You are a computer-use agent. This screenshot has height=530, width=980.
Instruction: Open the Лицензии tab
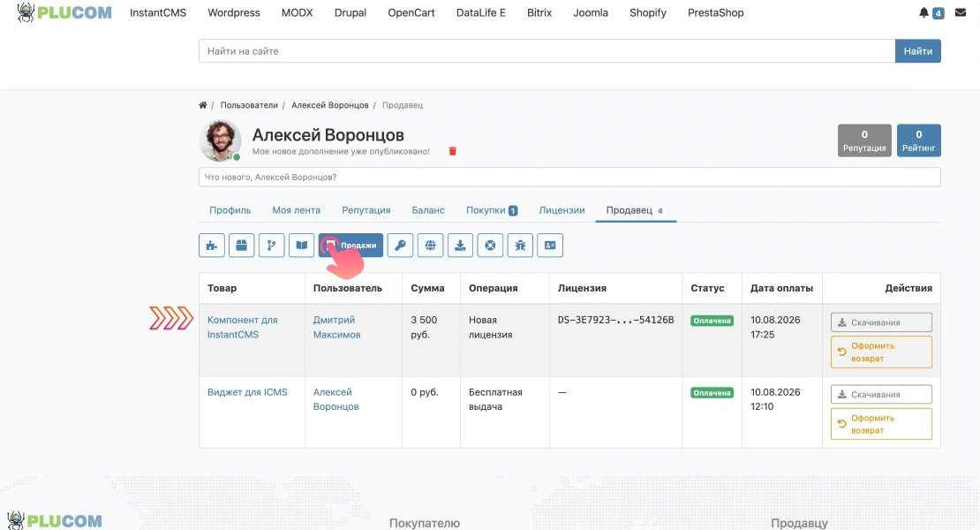click(562, 210)
